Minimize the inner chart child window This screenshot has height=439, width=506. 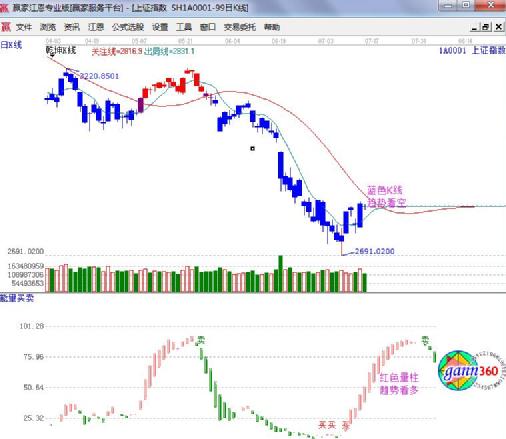click(x=475, y=27)
